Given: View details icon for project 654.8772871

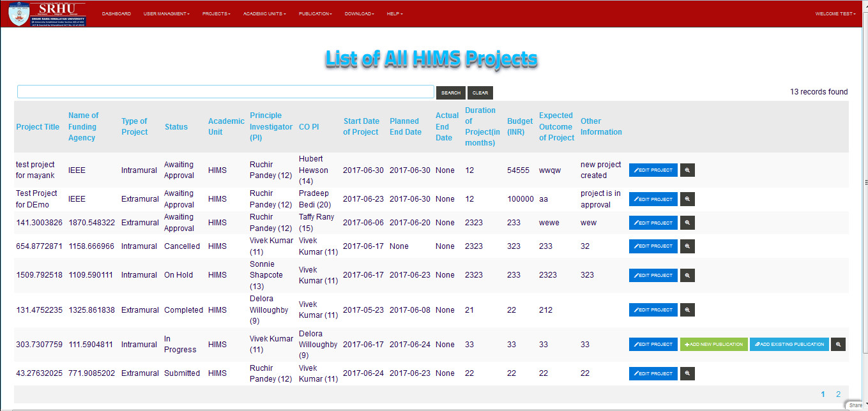Looking at the screenshot, I should click(687, 246).
